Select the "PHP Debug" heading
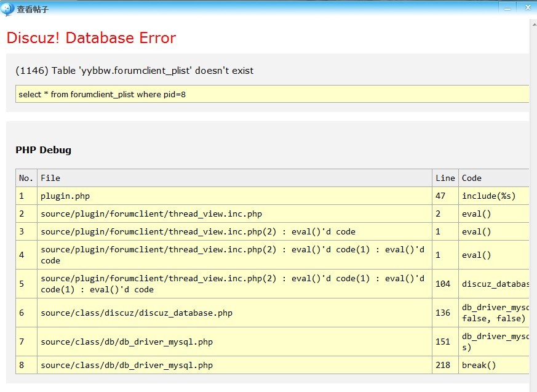Viewport: 537px width, 392px height. coord(44,150)
